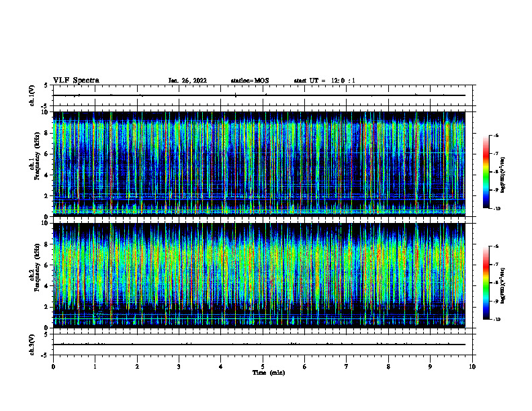Select the ch.2 colorbar log(PSD) label
This screenshot has height=411, width=532.
(503, 285)
